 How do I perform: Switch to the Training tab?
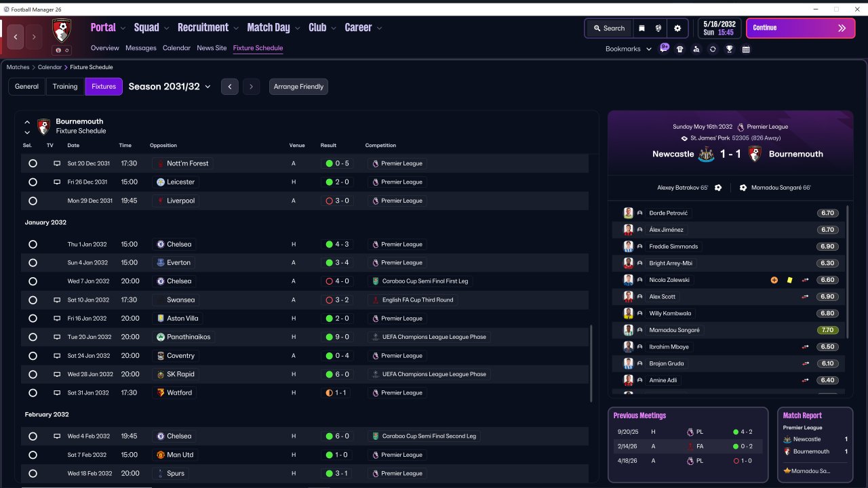coord(65,87)
